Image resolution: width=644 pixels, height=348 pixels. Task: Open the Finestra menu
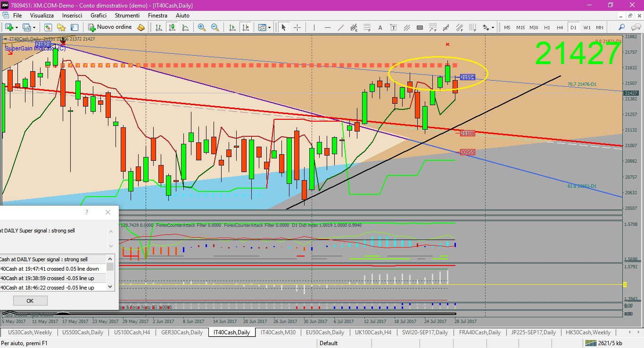(157, 16)
